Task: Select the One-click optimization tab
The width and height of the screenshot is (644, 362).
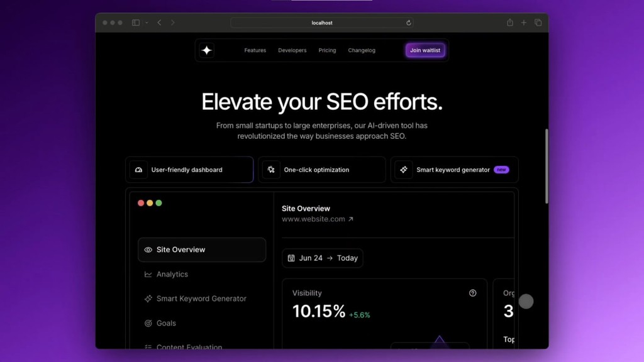Action: click(322, 170)
